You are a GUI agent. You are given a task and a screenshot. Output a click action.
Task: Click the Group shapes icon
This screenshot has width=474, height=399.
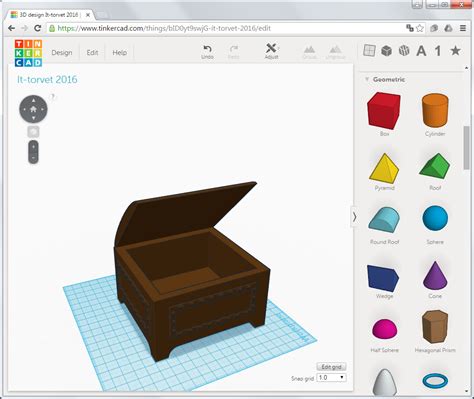pos(309,52)
